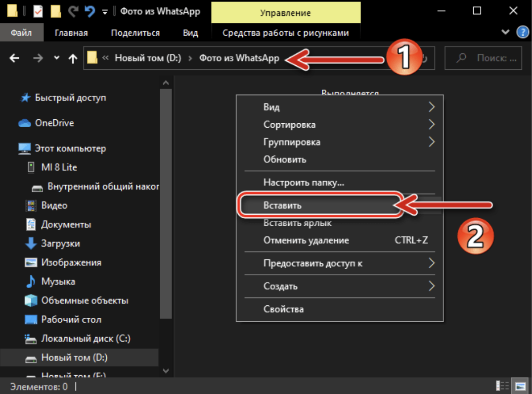The height and width of the screenshot is (394, 532).
Task: Switch to the Поделиться ribbon tab
Action: pos(135,33)
